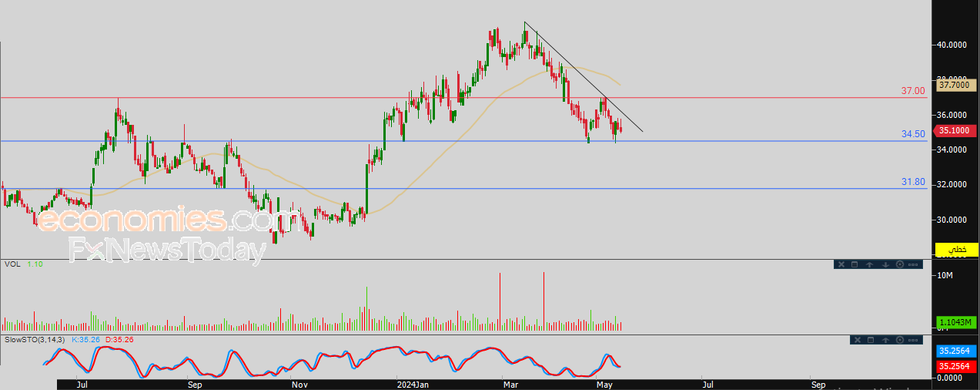Remove the SlowSTO indicator panel with its X icon

point(858,340)
